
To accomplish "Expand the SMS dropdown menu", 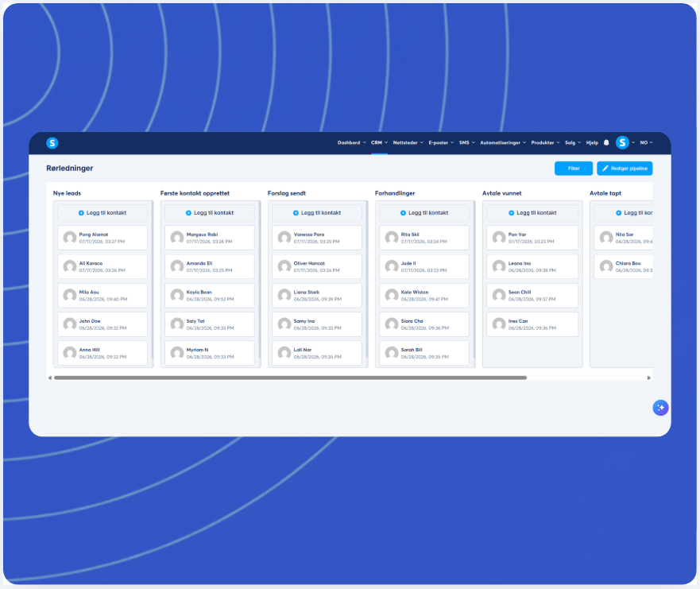I will 467,143.
